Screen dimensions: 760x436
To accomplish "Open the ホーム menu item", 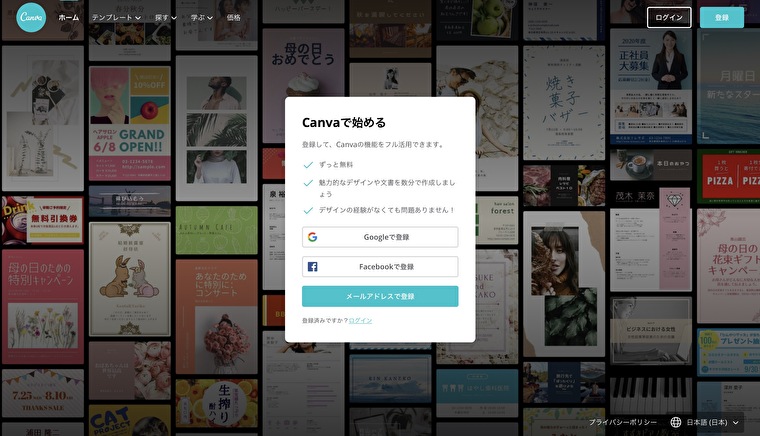I will (x=68, y=17).
